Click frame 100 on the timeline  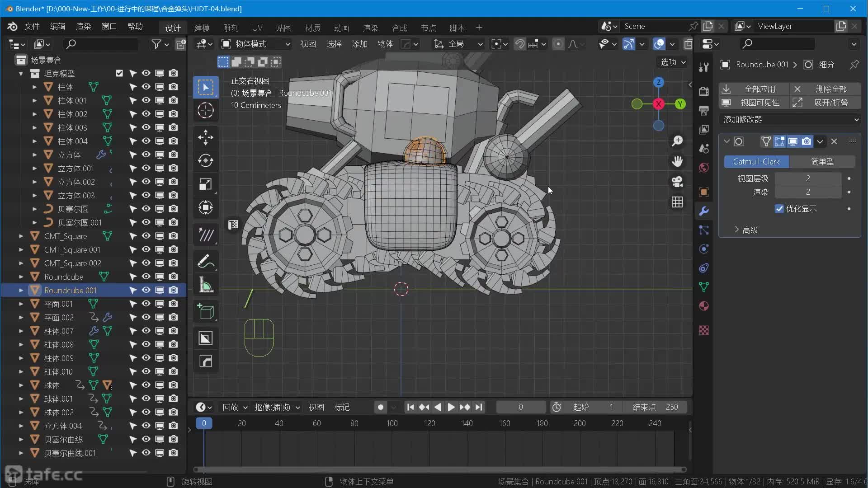[x=392, y=423]
